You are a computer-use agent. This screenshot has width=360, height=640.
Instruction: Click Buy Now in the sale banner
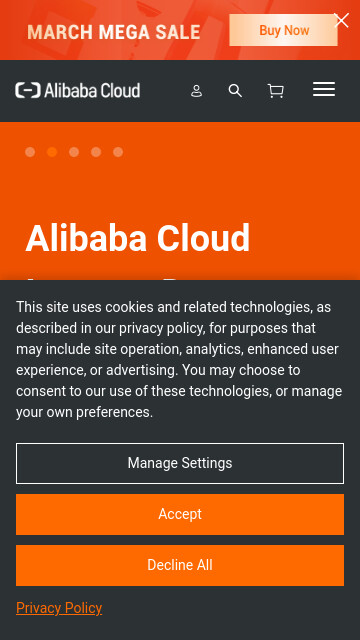point(283,30)
